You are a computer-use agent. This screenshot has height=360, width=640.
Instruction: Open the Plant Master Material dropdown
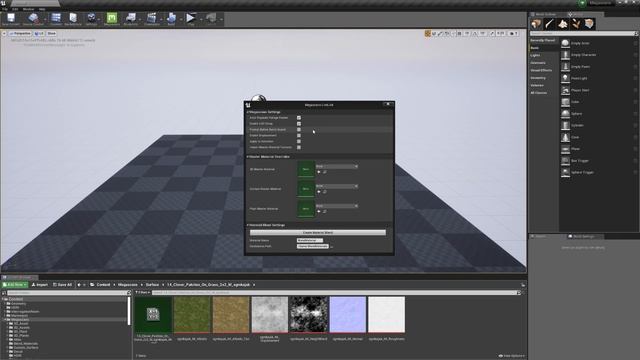(337, 206)
